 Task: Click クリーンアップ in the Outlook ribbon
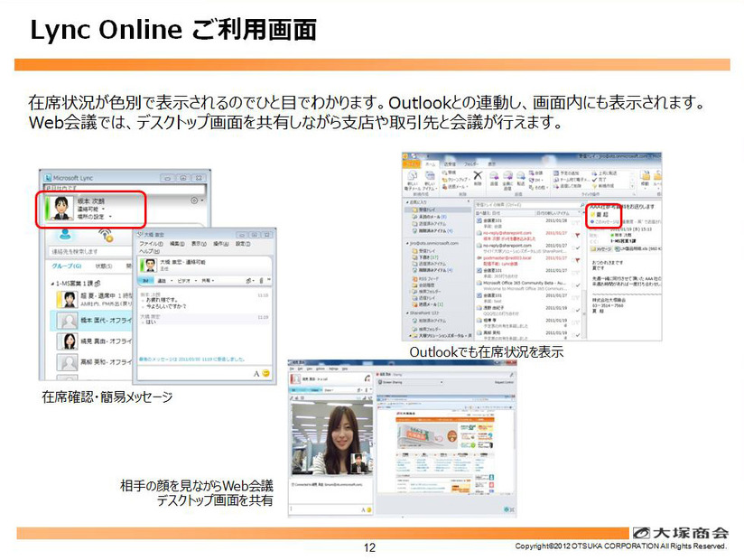[456, 180]
